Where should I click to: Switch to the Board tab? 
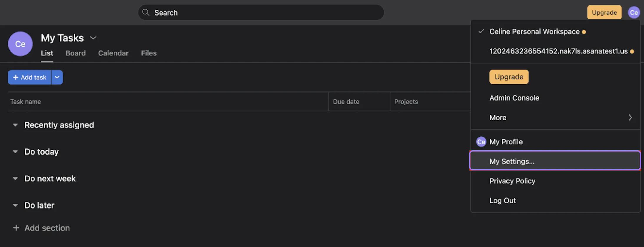point(75,53)
